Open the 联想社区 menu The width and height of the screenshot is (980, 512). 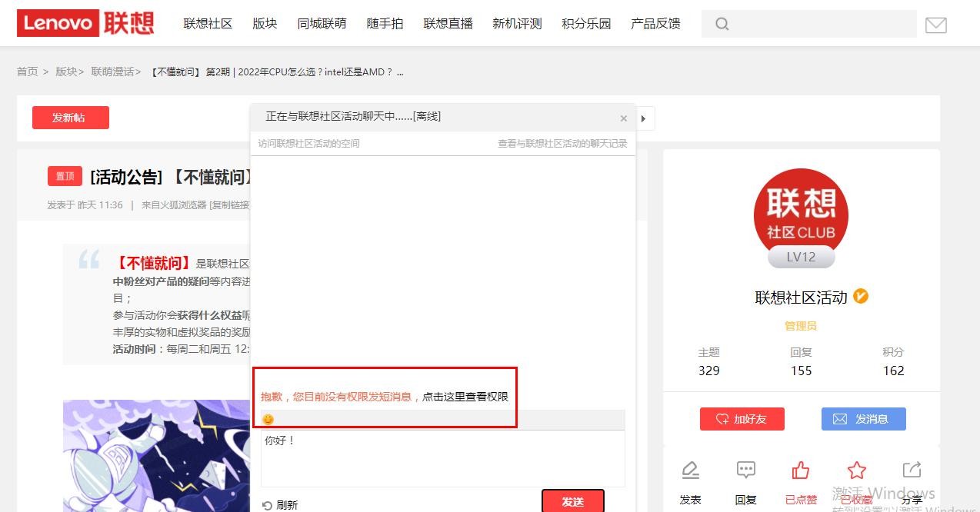tap(208, 24)
